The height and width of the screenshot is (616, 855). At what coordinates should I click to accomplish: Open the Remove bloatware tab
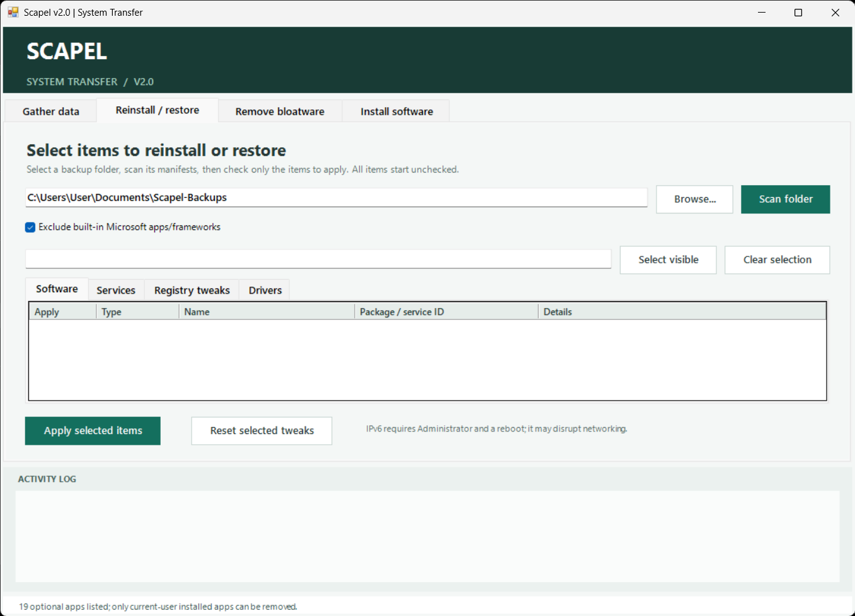pos(280,111)
